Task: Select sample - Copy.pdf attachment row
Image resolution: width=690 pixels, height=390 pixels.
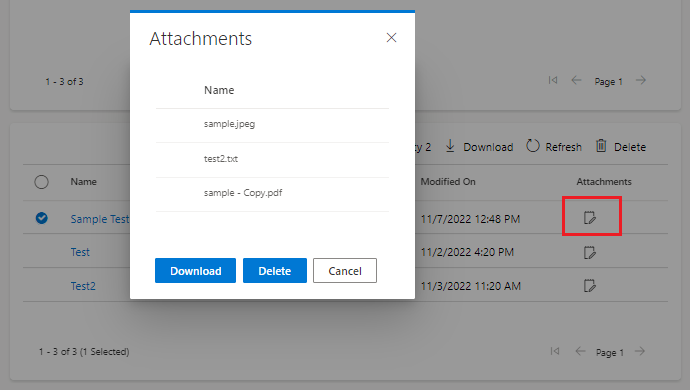Action: click(272, 194)
